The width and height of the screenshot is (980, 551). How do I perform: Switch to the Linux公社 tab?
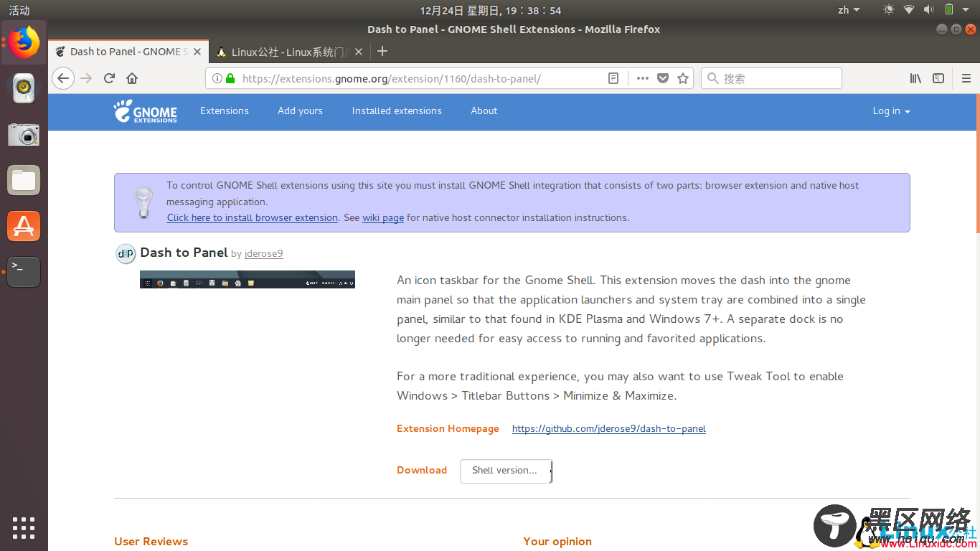coord(290,52)
